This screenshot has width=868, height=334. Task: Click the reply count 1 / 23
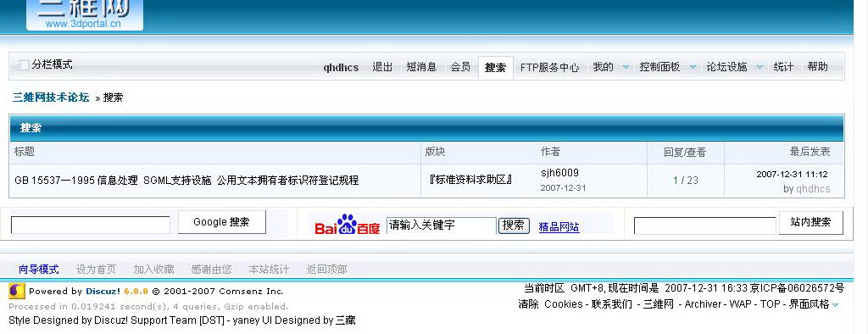tap(685, 180)
